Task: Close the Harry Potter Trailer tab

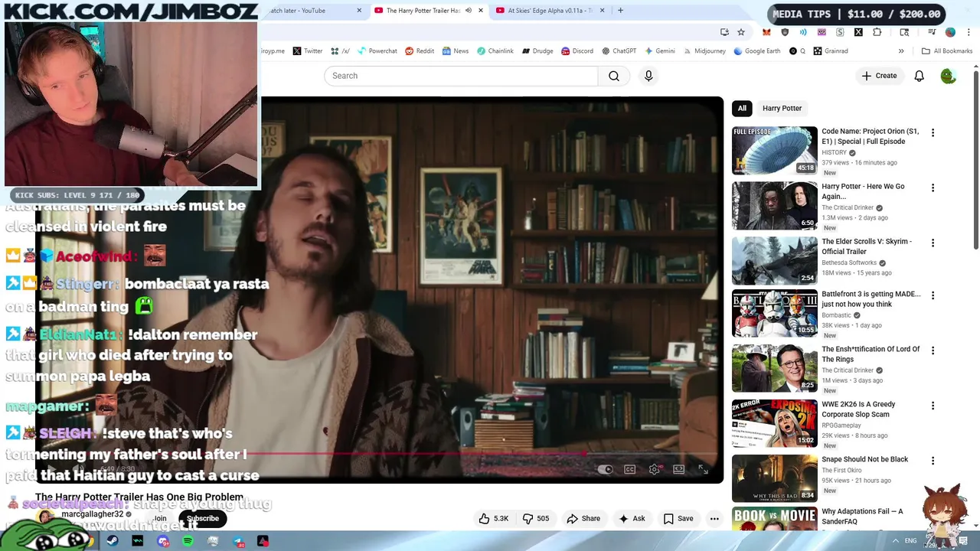Action: pyautogui.click(x=481, y=11)
